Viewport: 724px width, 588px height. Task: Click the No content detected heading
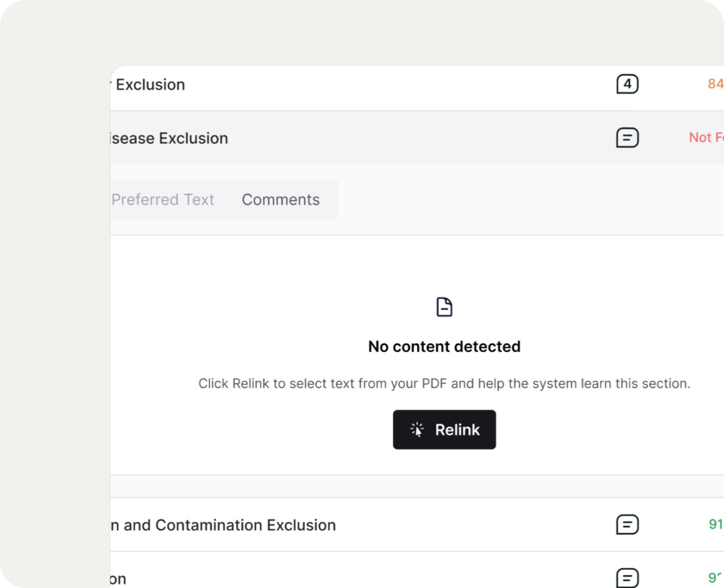(444, 346)
